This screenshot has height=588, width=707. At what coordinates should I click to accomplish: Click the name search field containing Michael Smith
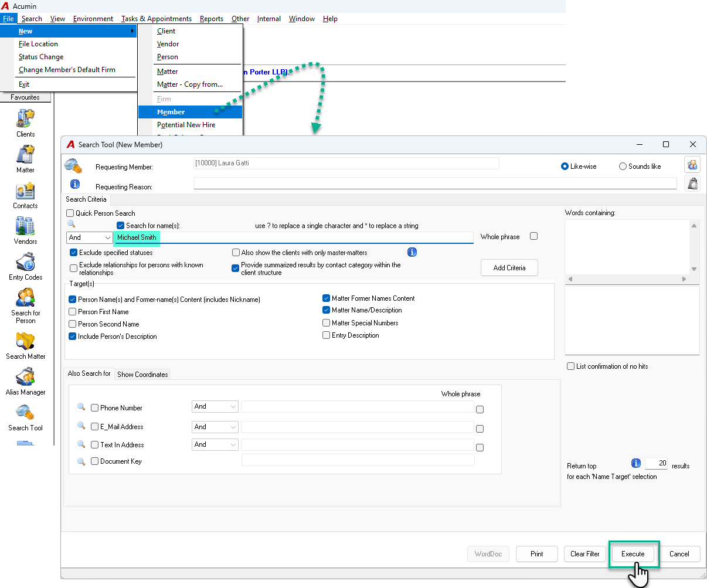coord(293,237)
